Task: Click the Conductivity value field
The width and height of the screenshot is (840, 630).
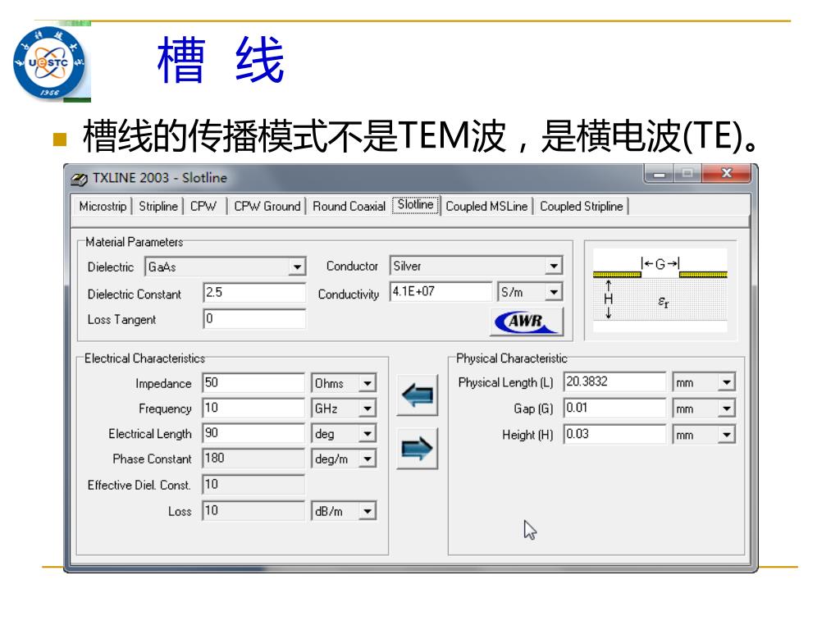Action: (x=441, y=291)
